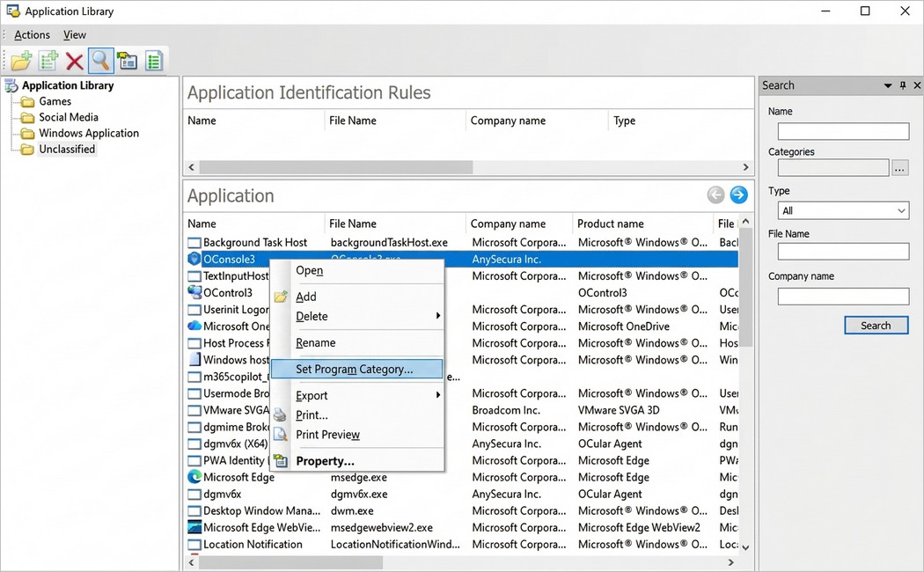924x572 pixels.
Task: Open the Windows Application folder
Action: point(89,133)
